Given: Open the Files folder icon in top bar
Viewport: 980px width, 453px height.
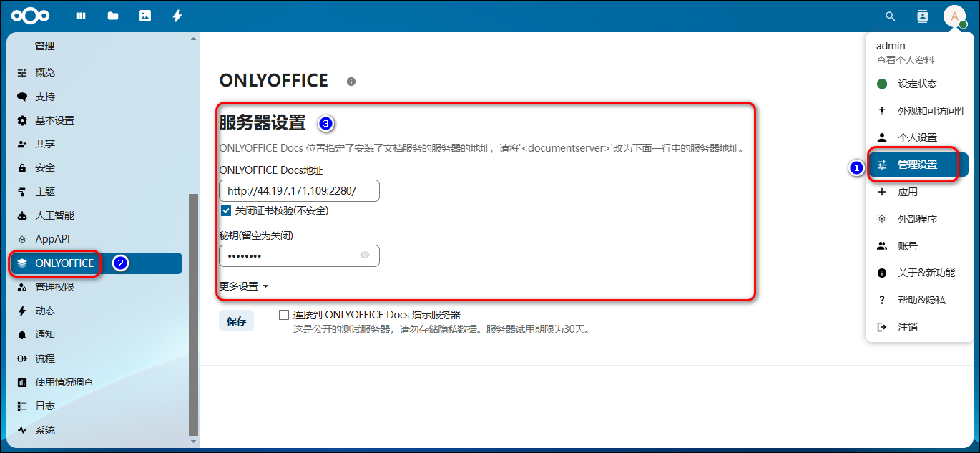Looking at the screenshot, I should pyautogui.click(x=113, y=16).
